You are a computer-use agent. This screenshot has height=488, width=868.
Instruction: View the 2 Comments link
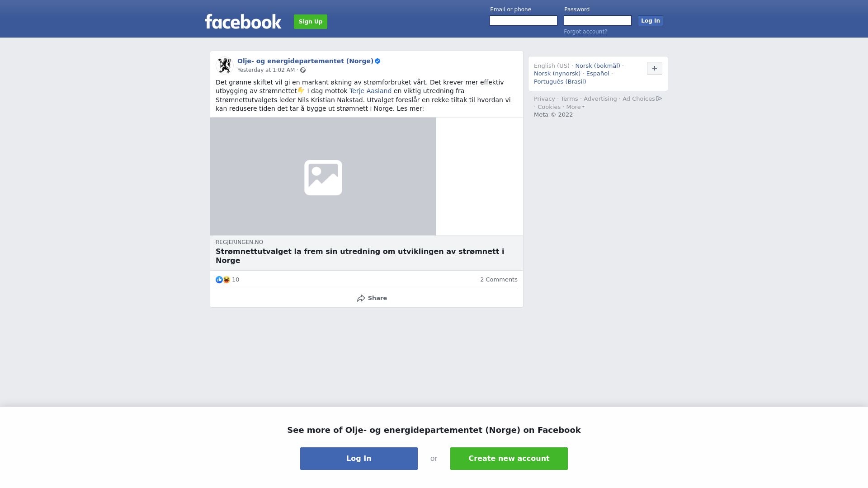pos(499,280)
